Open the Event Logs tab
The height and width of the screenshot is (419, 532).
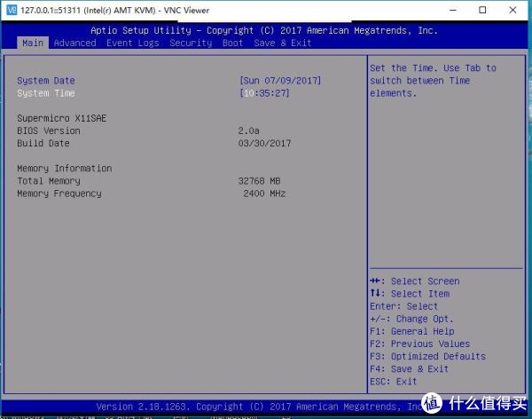pos(133,43)
